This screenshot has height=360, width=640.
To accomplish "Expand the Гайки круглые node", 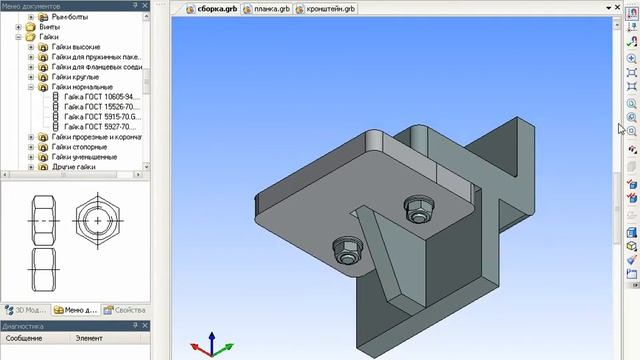I will (x=31, y=77).
